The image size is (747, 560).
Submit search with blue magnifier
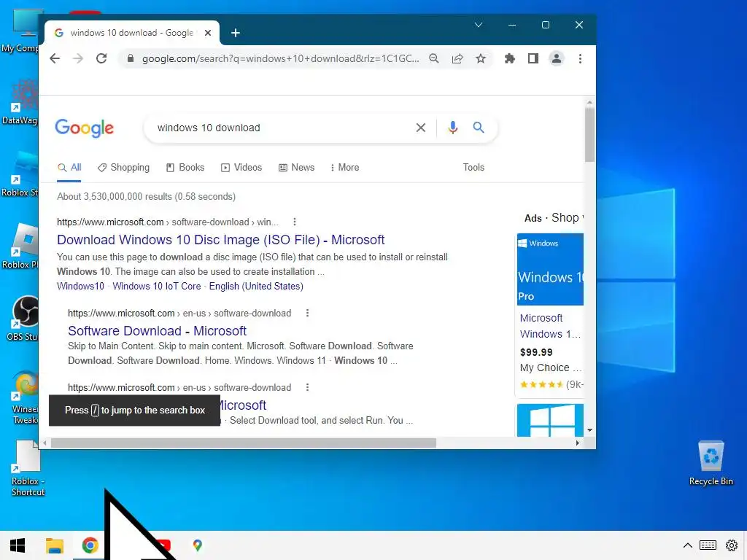[x=479, y=127]
